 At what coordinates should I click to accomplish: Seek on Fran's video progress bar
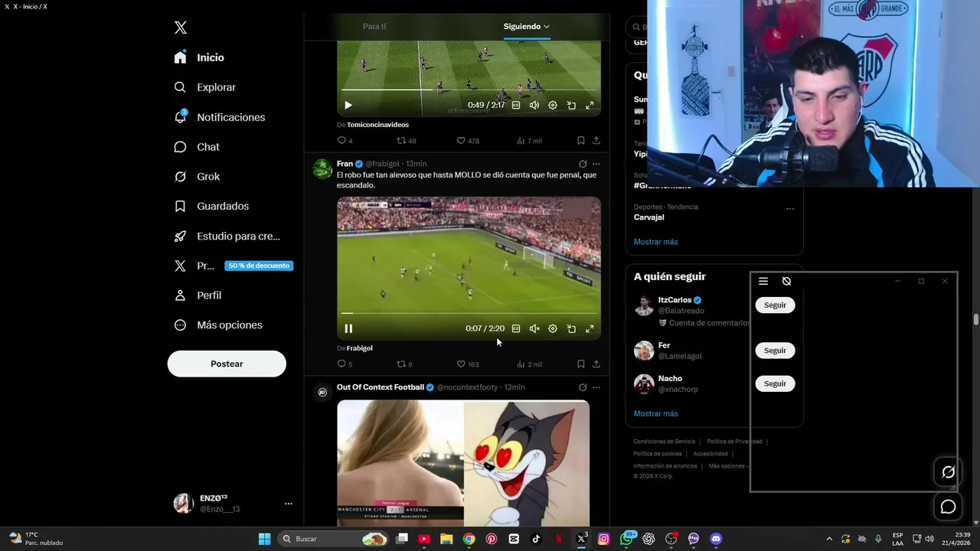pyautogui.click(x=469, y=313)
